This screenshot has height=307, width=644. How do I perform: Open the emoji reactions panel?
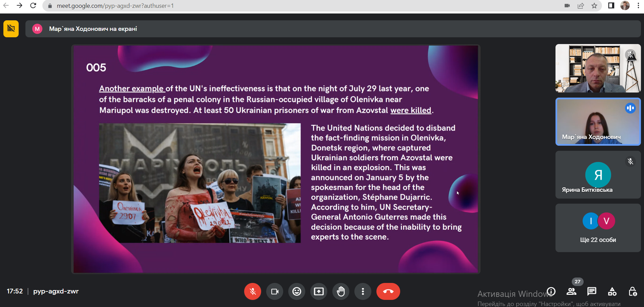[x=297, y=291]
